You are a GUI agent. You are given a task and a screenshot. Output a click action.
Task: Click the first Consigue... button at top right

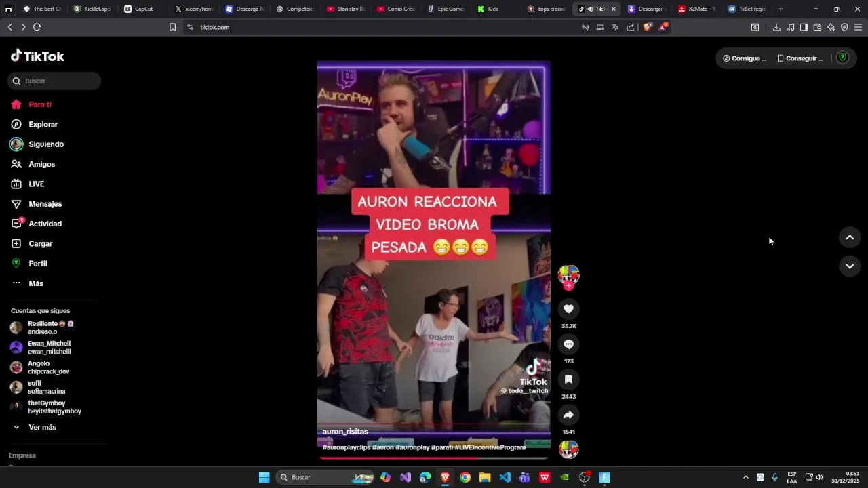[x=745, y=58]
